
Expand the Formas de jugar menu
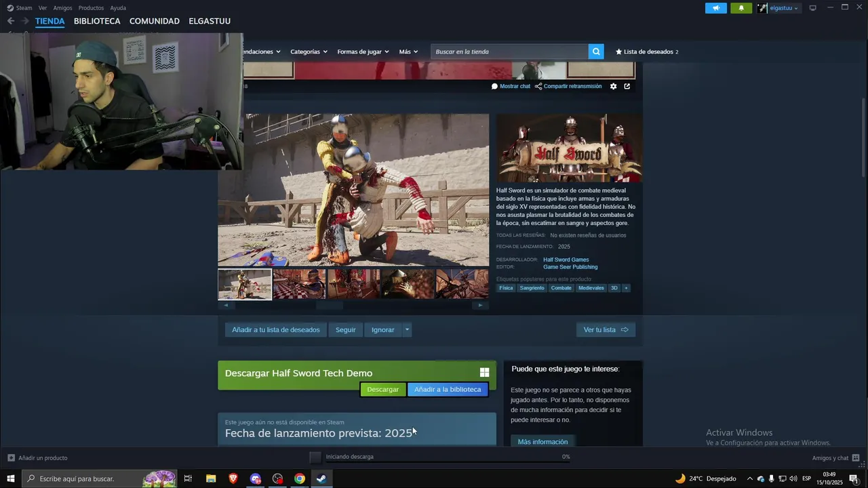[363, 52]
